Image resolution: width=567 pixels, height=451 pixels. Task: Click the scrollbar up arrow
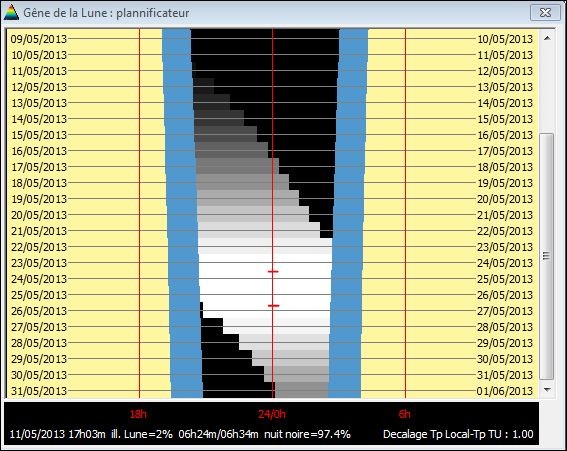coord(547,38)
